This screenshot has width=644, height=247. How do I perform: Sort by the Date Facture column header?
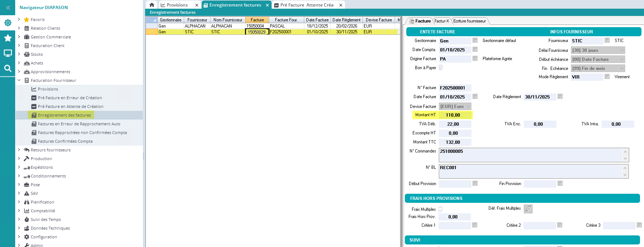317,20
